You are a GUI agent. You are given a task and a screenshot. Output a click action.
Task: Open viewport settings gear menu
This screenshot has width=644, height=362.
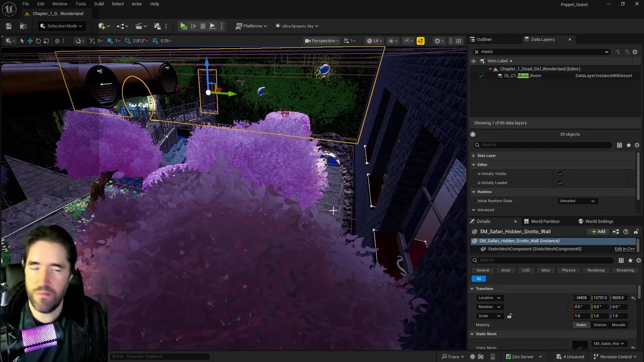439,41
